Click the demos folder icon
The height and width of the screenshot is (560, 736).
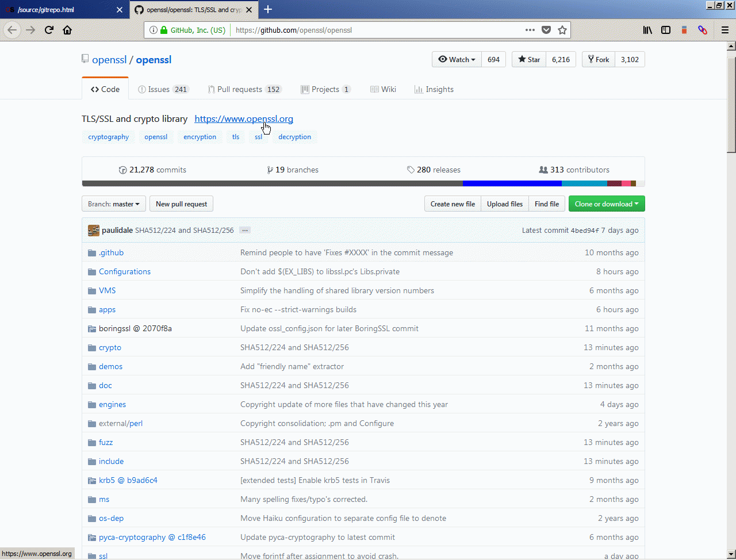click(92, 367)
